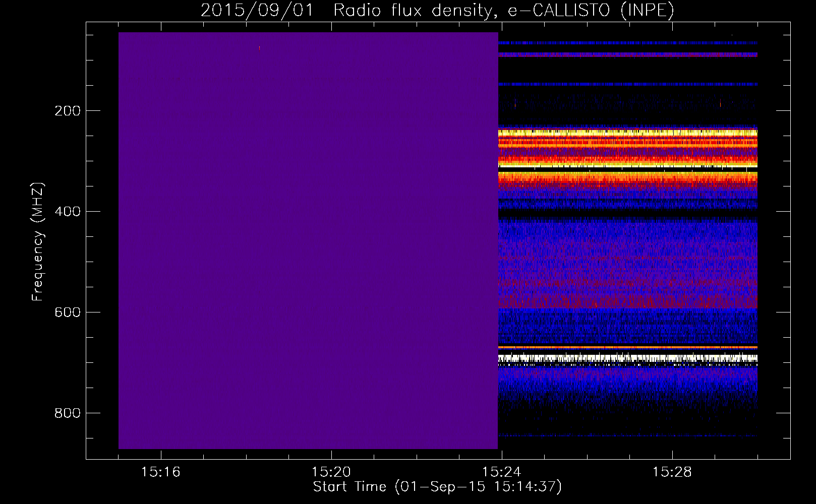This screenshot has height=504, width=816.
Task: Click the 'Start Time (01-Sep-15 15:14:37)' label
Action: point(437,487)
